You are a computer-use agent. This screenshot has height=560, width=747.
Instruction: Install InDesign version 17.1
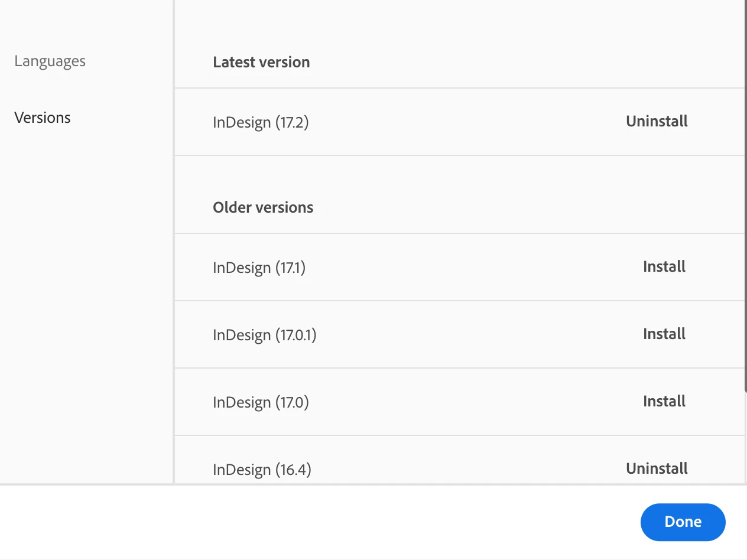pyautogui.click(x=664, y=267)
